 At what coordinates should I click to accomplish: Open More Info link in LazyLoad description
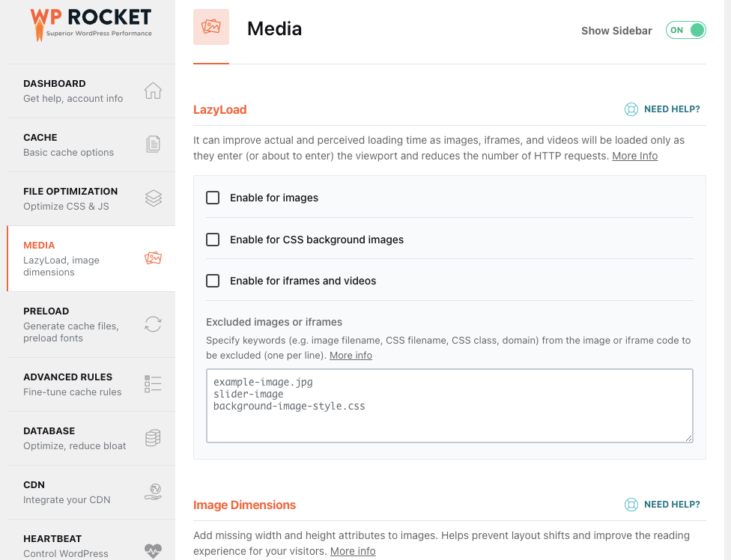(x=634, y=156)
